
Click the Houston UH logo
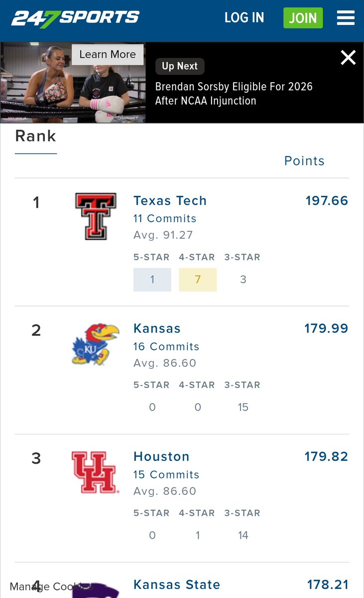(x=96, y=472)
